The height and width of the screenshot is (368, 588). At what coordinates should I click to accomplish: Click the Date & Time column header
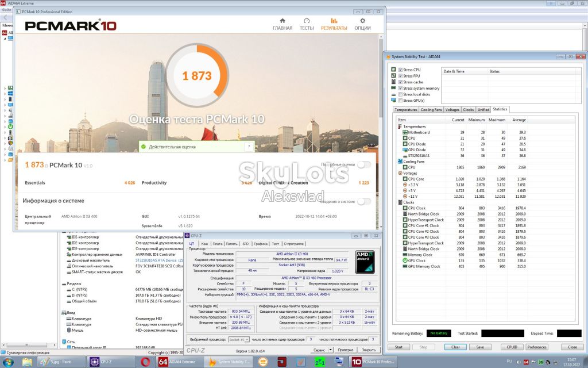click(x=465, y=71)
